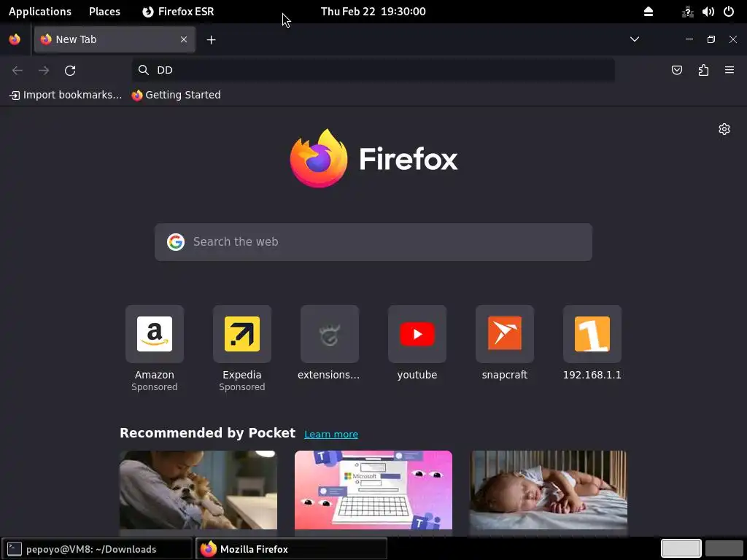This screenshot has height=560, width=747.
Task: Open the Getting Started bookmark
Action: tap(177, 96)
